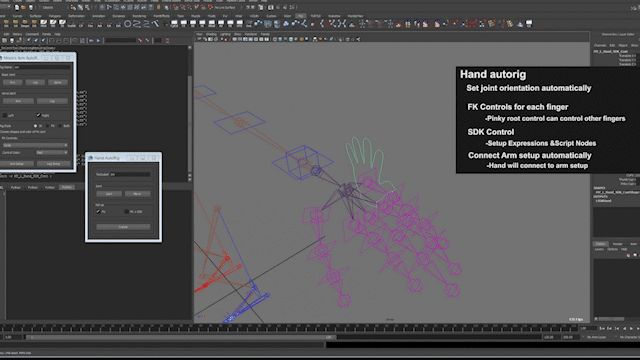The height and width of the screenshot is (360, 640).
Task: Click the NURBS circle shelf icon
Action: (128, 24)
